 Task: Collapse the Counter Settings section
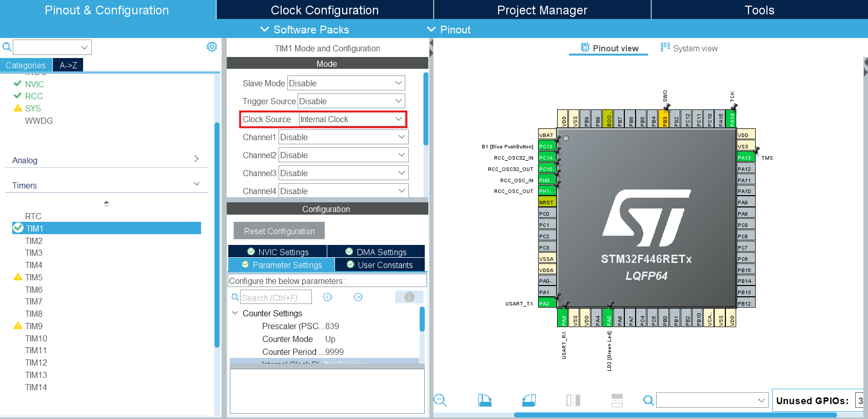(235, 313)
